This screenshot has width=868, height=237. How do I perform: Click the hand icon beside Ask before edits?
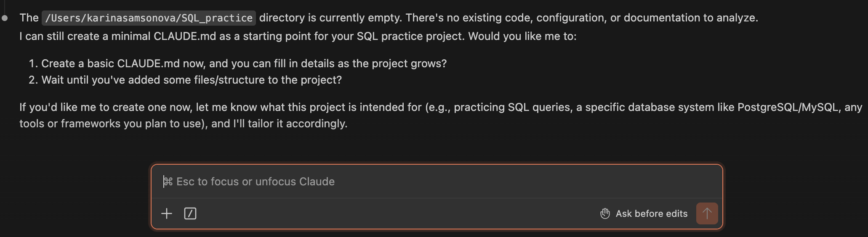(605, 213)
